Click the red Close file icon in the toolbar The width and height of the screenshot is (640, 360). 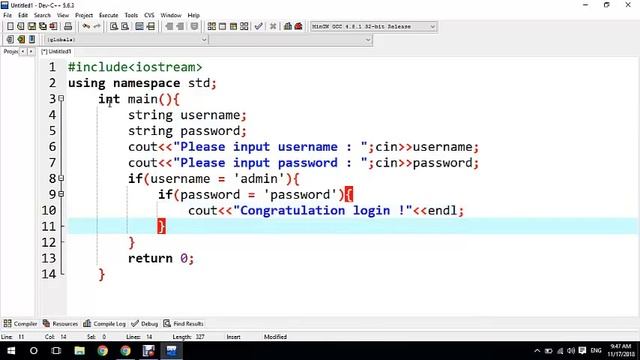pyautogui.click(x=53, y=27)
